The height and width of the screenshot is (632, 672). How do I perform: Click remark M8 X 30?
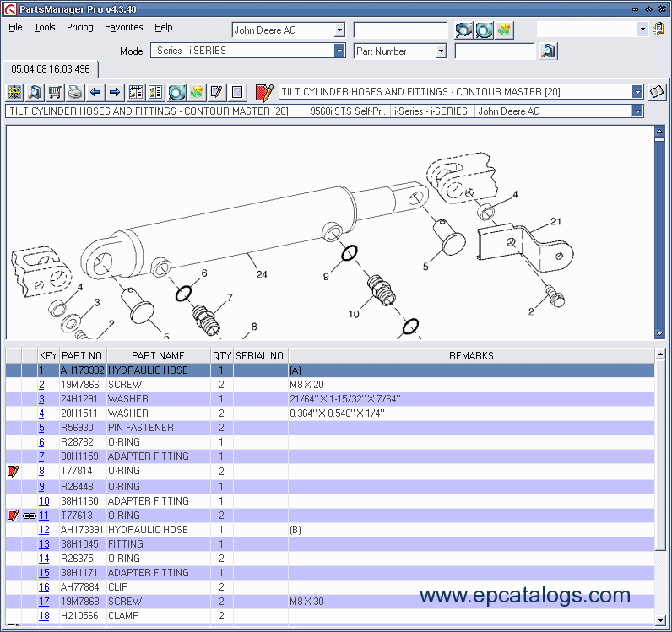point(306,602)
